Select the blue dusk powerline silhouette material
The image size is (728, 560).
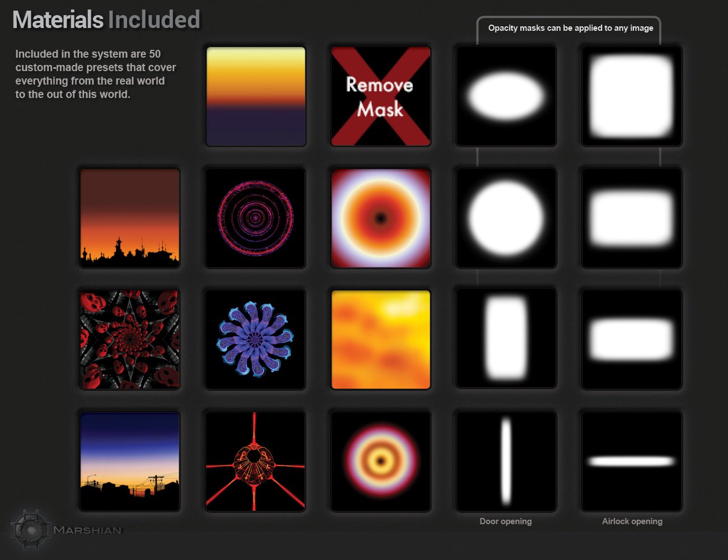[130, 461]
